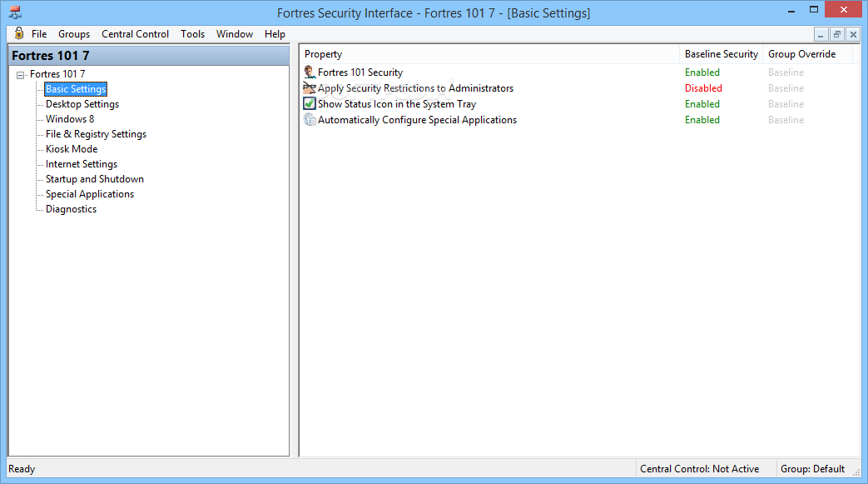Open the Tools menu
Viewport: 868px width, 484px height.
tap(192, 34)
